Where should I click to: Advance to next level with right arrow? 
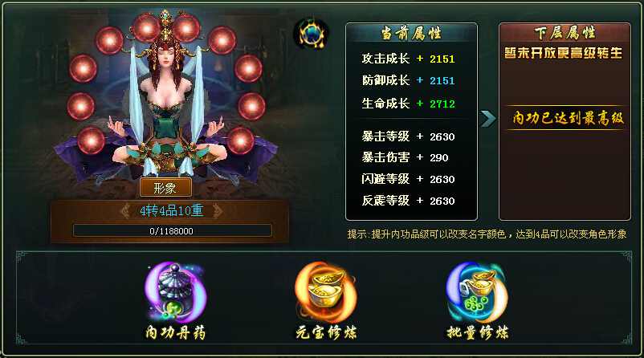coord(218,210)
